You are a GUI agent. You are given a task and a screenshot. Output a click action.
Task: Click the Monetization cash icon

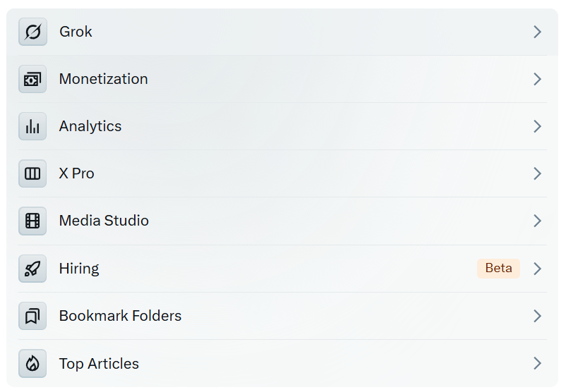32,79
